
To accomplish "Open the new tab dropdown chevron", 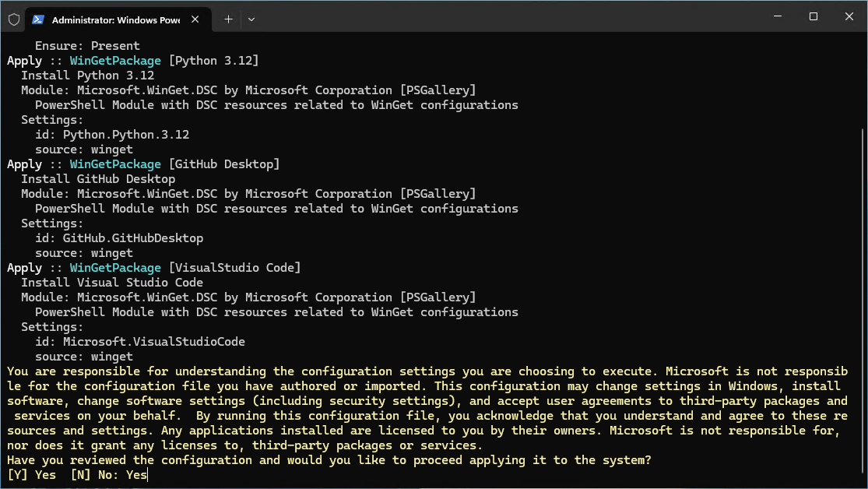I will 251,19.
